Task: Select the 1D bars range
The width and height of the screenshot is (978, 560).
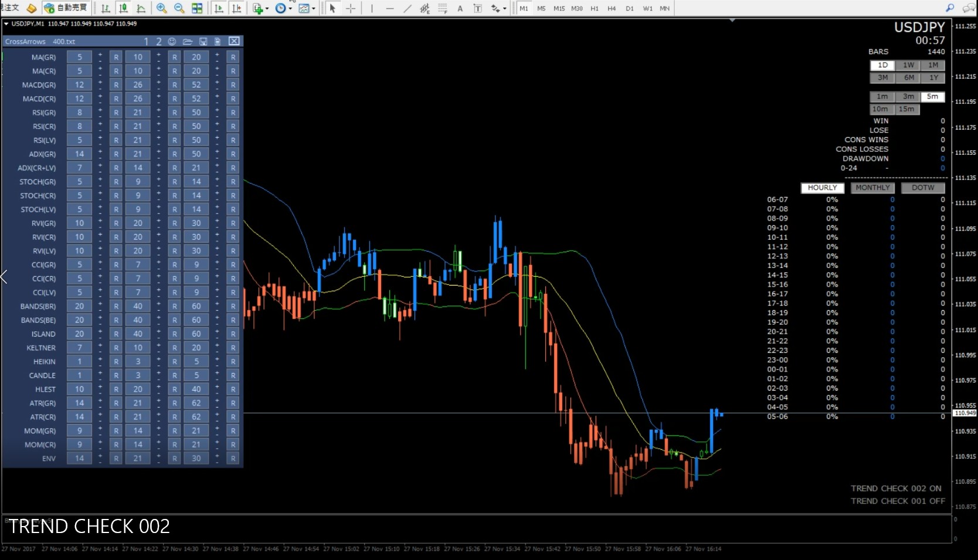Action: click(x=882, y=65)
